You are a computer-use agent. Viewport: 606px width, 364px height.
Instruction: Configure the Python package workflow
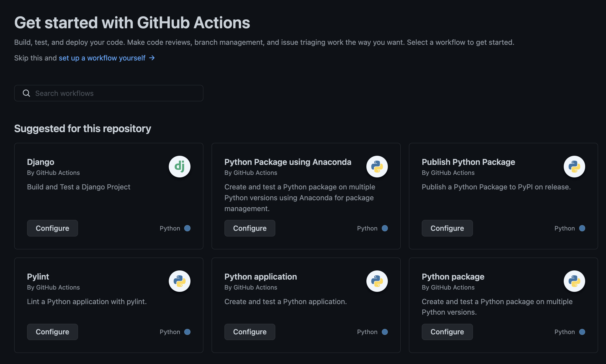point(447,332)
